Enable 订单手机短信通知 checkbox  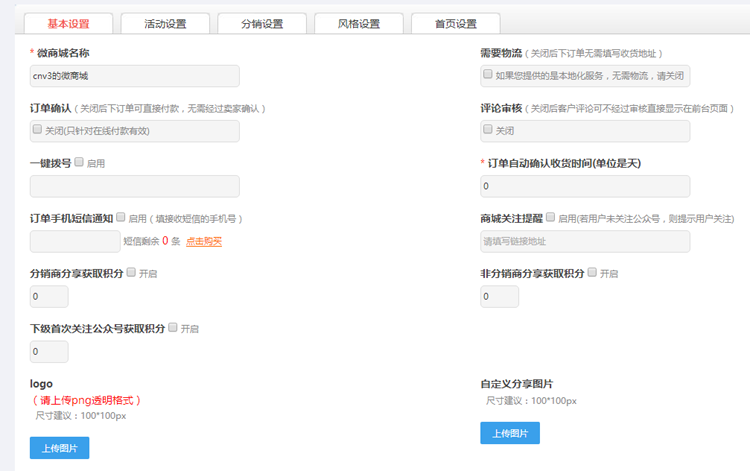click(x=121, y=217)
